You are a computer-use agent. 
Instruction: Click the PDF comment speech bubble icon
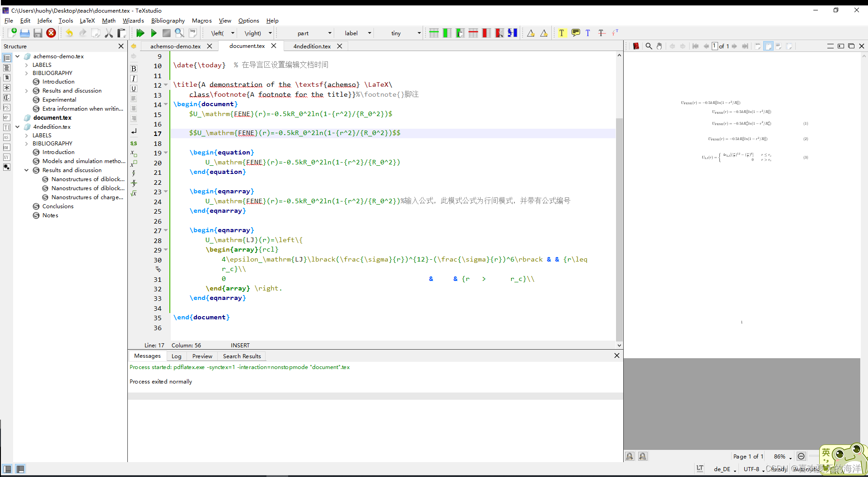(x=575, y=33)
